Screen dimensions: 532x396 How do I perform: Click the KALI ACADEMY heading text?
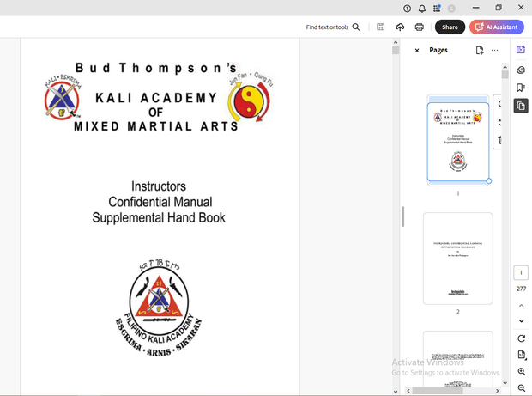(x=156, y=98)
